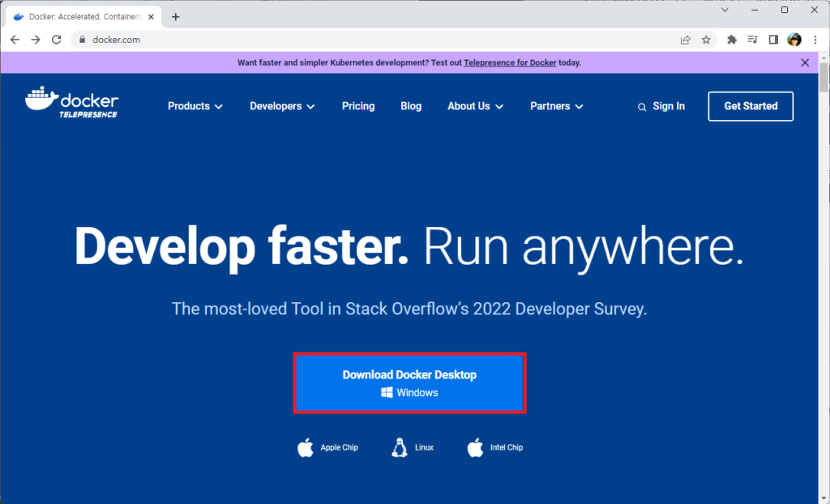
Task: Open the tab search chevron
Action: click(725, 10)
